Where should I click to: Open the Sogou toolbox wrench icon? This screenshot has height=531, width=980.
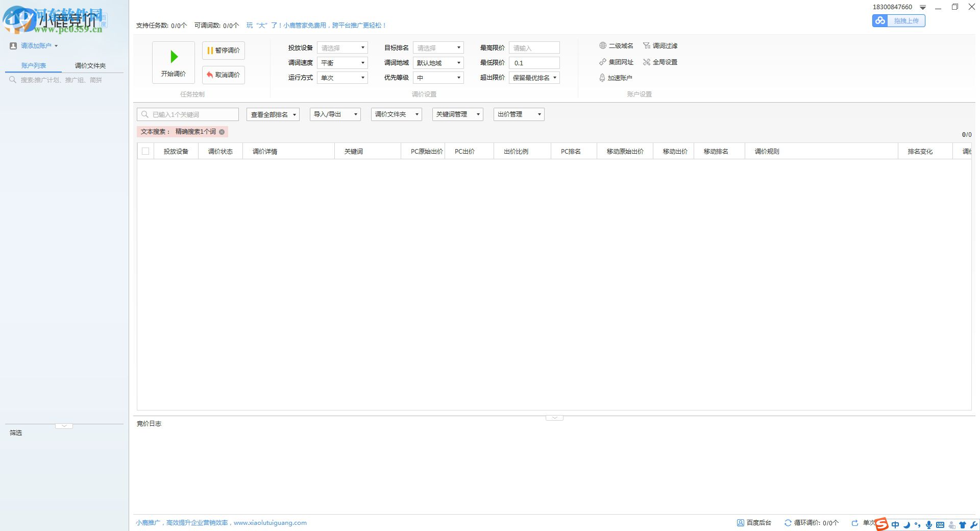coord(974,524)
